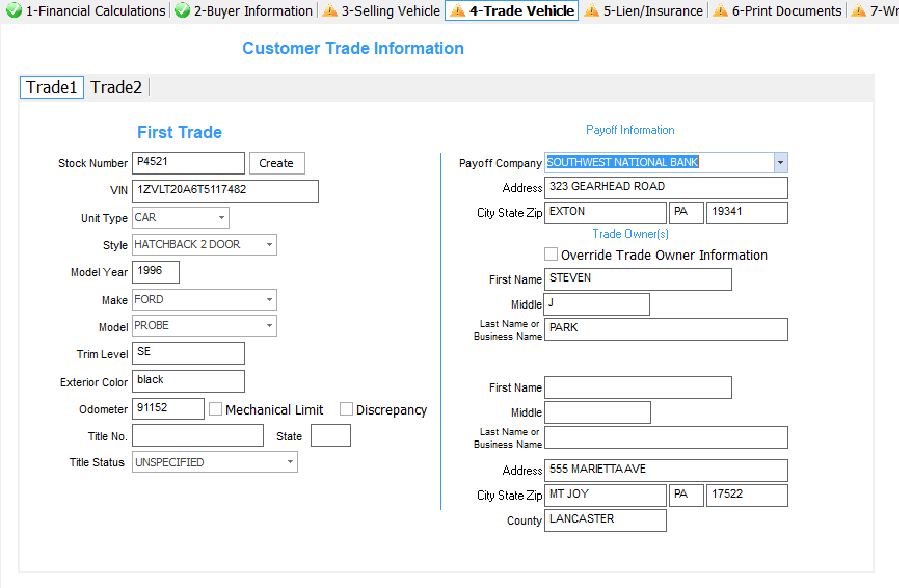Open the Make dropdown showing FORD
The height and width of the screenshot is (588, 899).
[269, 300]
